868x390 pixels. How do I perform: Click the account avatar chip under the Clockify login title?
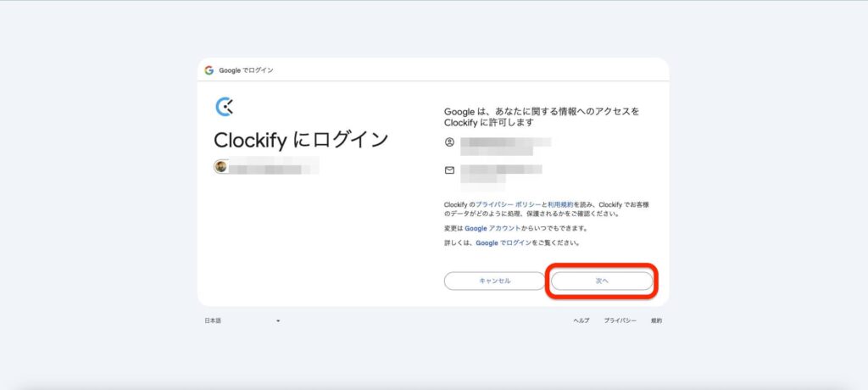tap(266, 166)
